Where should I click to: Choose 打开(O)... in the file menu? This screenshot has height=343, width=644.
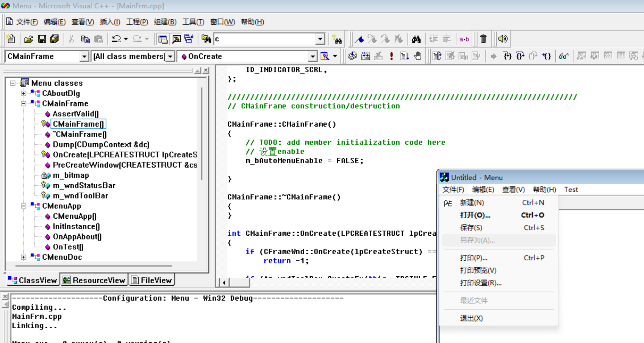(499, 215)
